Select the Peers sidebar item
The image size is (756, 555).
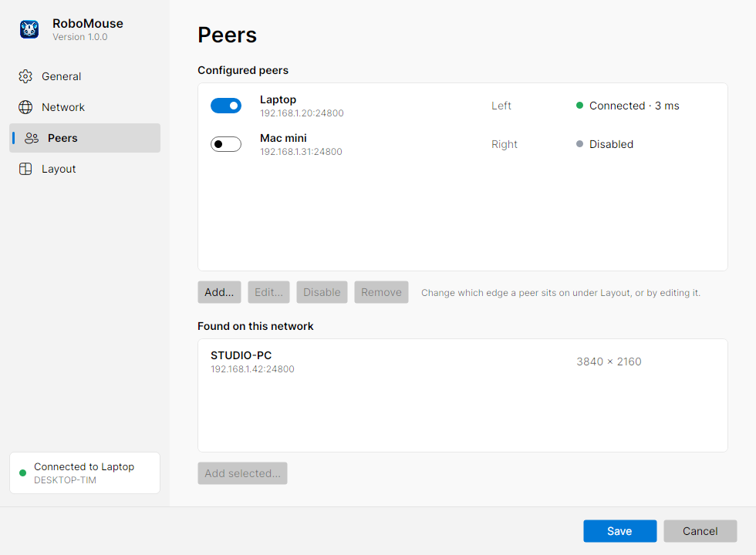(x=85, y=138)
